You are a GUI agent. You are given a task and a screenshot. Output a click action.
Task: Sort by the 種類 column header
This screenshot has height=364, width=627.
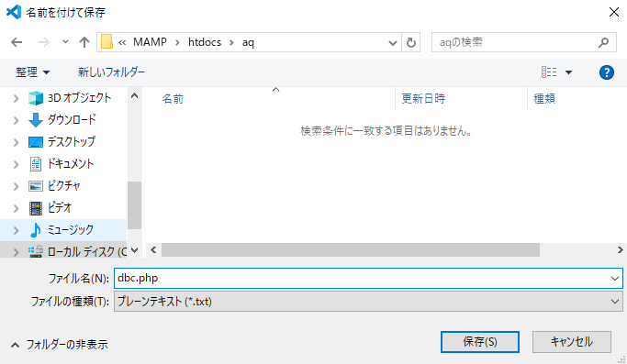click(544, 99)
